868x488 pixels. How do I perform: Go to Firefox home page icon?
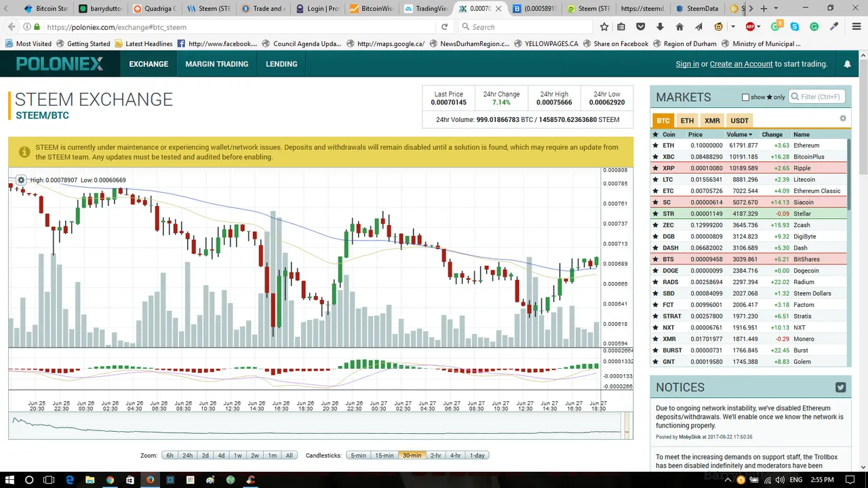click(679, 27)
